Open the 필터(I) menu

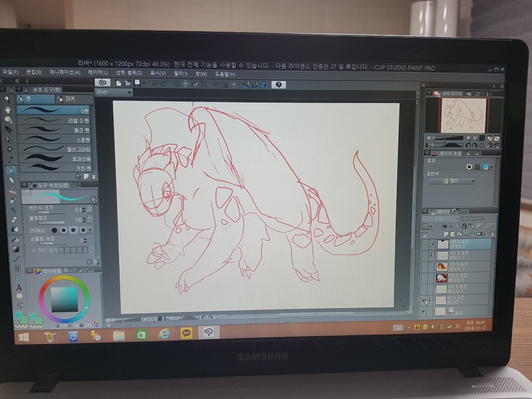181,73
